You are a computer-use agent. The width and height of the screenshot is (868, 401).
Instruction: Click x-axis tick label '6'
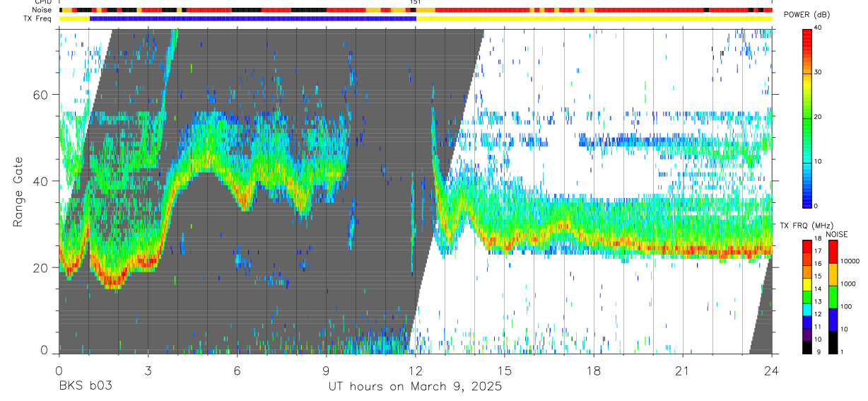[237, 370]
